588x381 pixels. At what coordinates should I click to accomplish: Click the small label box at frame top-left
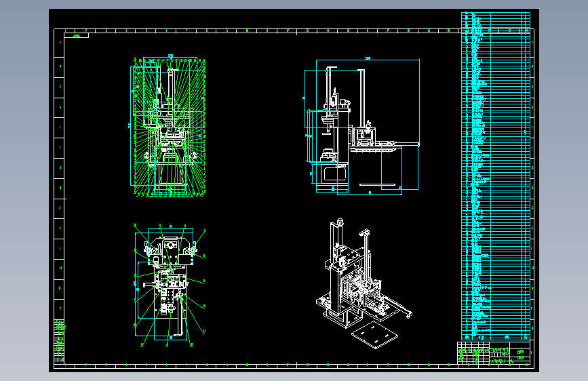pos(76,36)
